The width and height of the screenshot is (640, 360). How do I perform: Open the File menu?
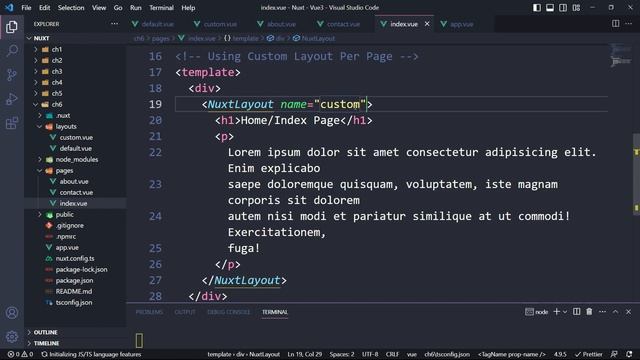(26, 8)
